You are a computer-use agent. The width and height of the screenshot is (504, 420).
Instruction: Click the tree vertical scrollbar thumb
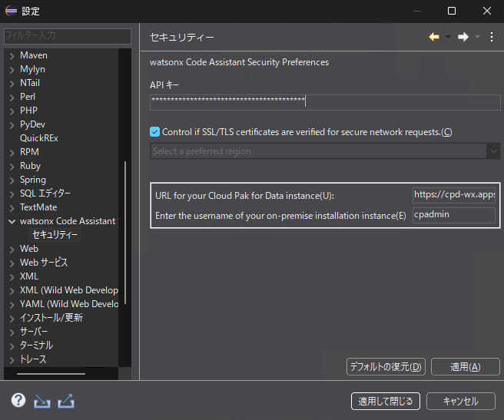125,233
